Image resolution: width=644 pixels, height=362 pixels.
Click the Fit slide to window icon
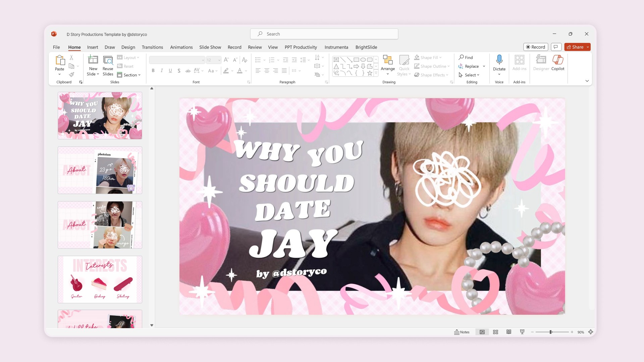tap(591, 332)
